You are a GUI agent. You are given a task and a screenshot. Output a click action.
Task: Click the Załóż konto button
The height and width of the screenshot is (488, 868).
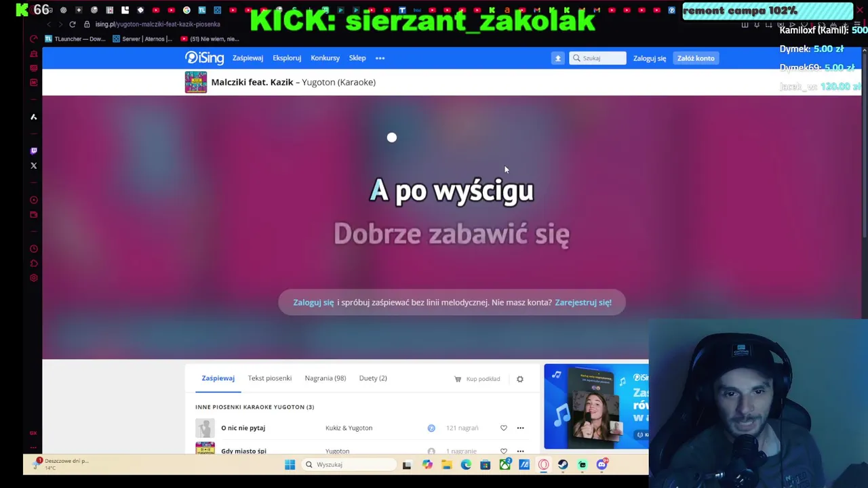(x=696, y=58)
